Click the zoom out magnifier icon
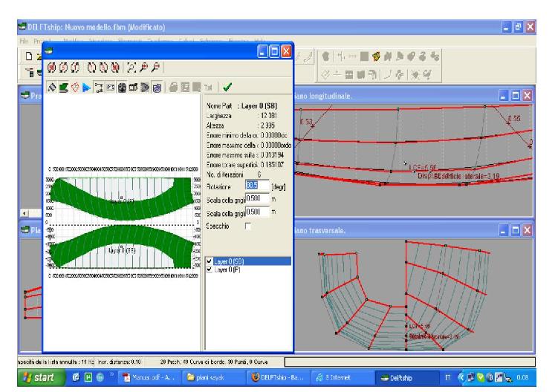 click(154, 68)
